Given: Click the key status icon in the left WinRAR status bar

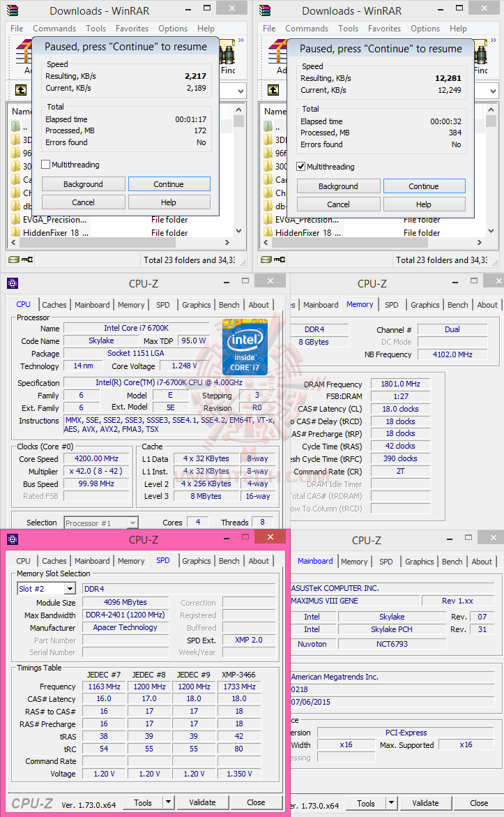Looking at the screenshot, I should coord(27,260).
